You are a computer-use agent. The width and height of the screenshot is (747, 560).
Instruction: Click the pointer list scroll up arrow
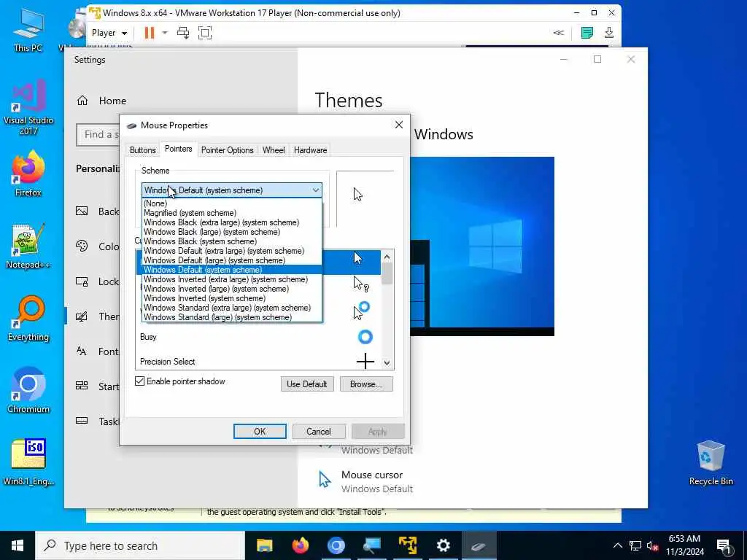[387, 257]
